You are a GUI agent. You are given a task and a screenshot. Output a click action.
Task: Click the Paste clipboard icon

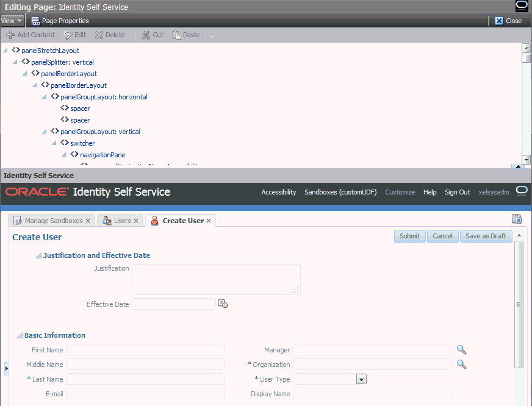point(176,35)
